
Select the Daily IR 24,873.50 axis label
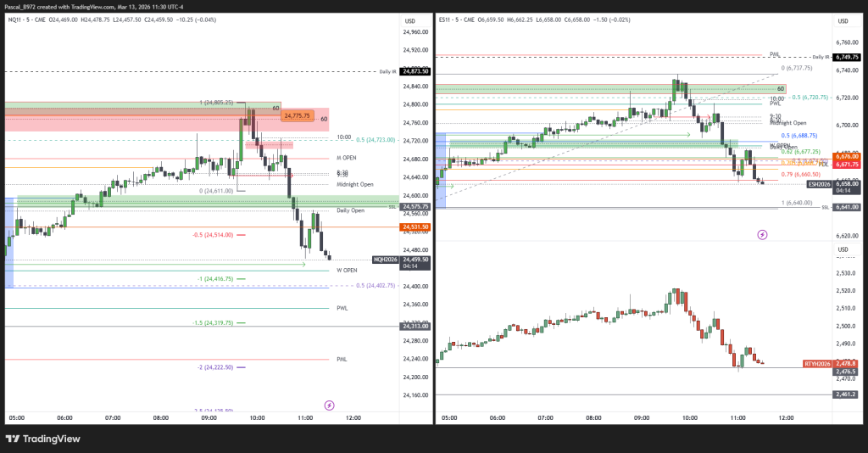tap(415, 72)
